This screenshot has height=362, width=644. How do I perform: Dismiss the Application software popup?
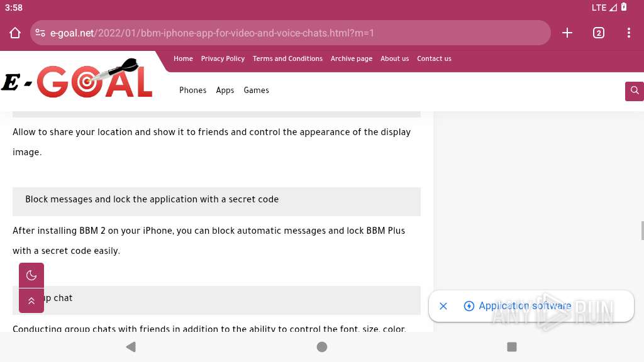click(x=443, y=306)
